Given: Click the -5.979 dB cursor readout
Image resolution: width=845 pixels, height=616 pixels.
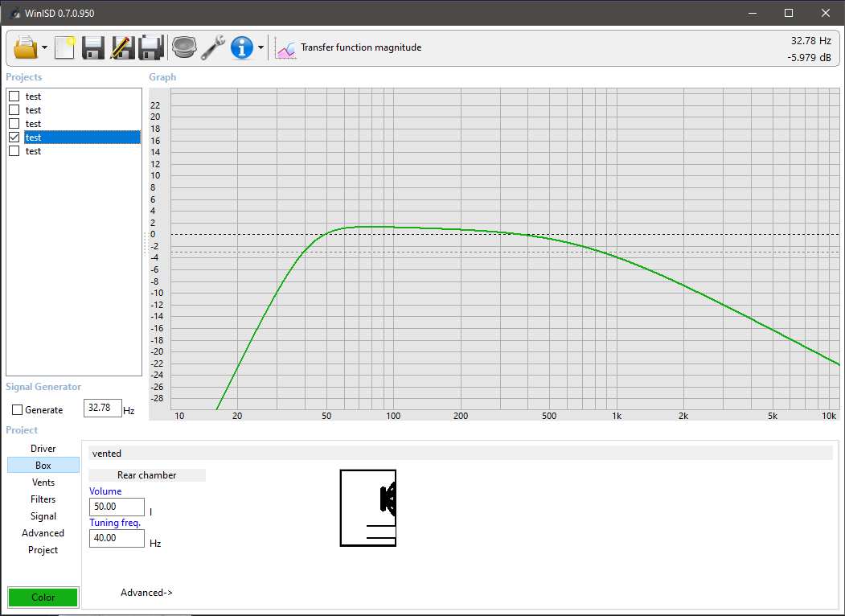Looking at the screenshot, I should click(x=809, y=58).
